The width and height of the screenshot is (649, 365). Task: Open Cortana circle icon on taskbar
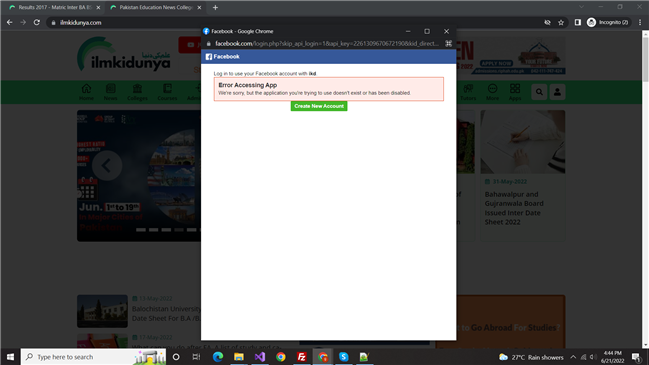[176, 357]
